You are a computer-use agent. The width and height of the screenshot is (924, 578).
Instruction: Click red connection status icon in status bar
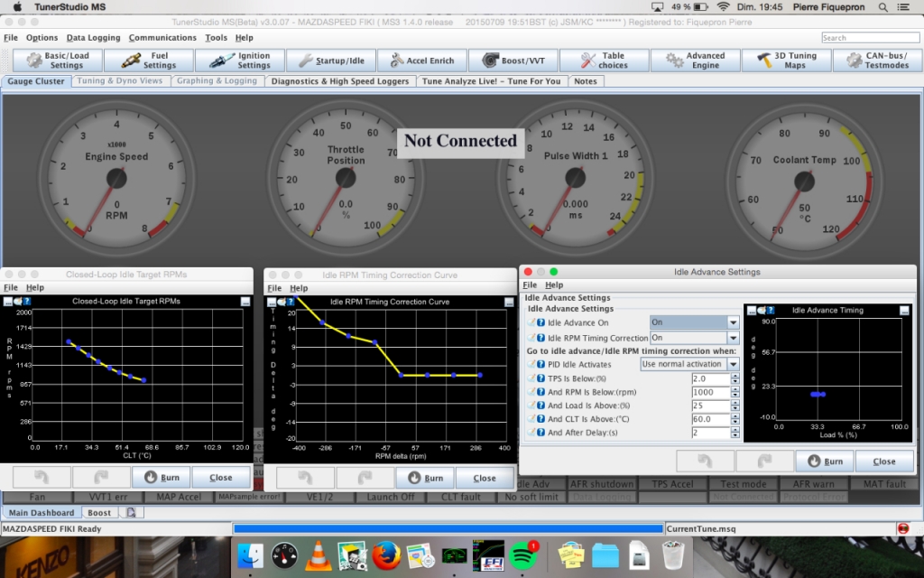point(903,528)
